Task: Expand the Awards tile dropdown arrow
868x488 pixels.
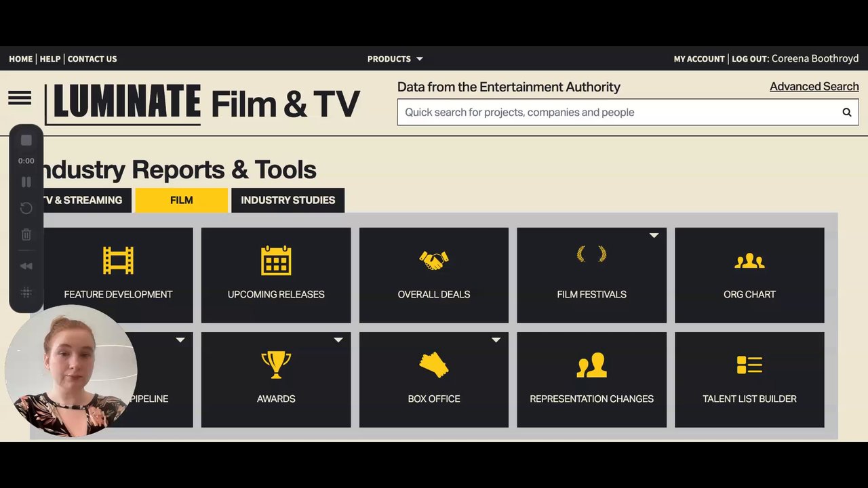Action: click(338, 340)
